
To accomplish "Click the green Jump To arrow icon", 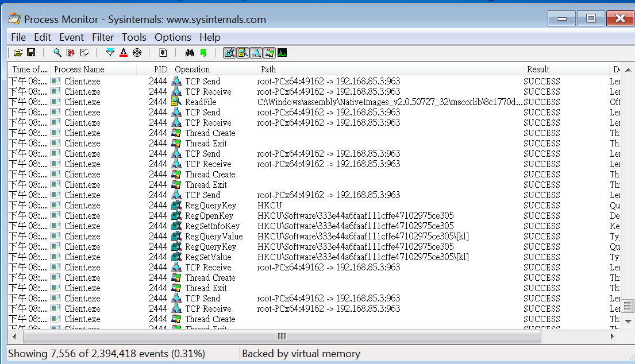I will click(203, 53).
